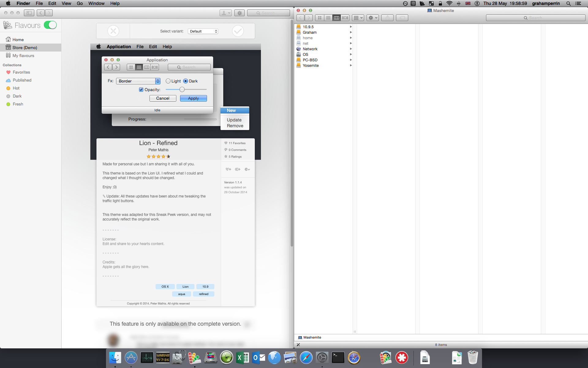Select the Yosemite volume
The width and height of the screenshot is (588, 368).
click(323, 65)
